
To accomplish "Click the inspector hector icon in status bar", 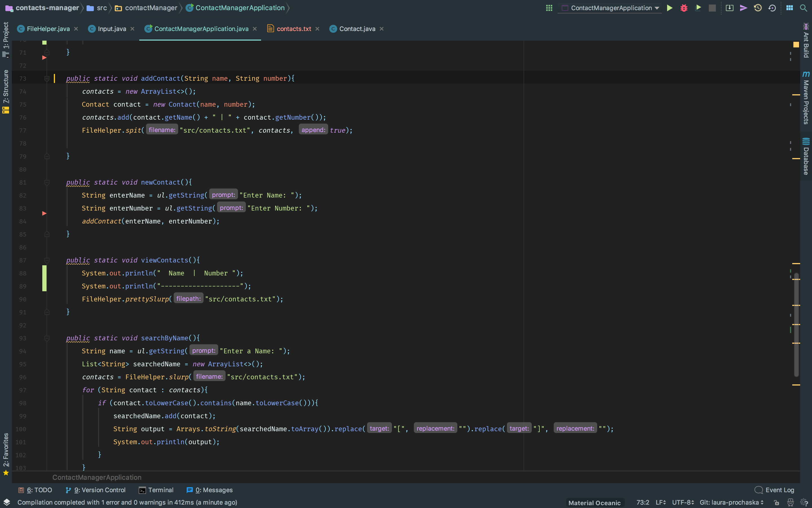I will pyautogui.click(x=791, y=503).
